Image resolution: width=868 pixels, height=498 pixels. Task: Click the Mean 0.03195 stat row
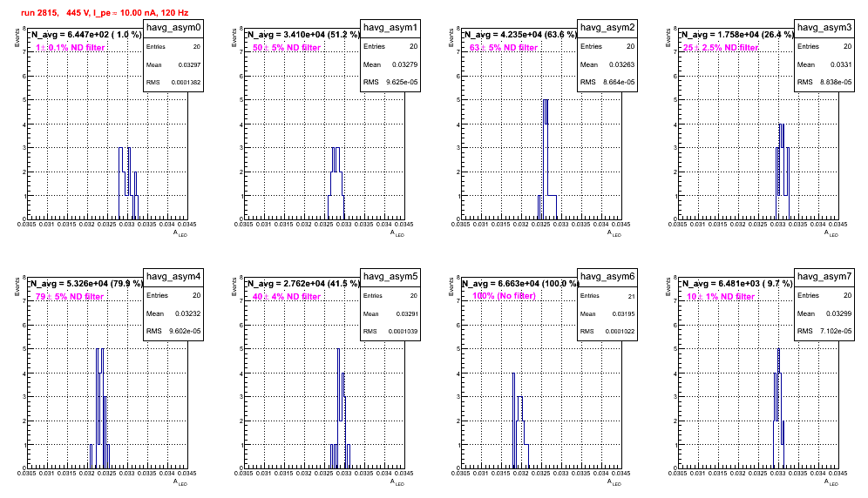coord(607,313)
